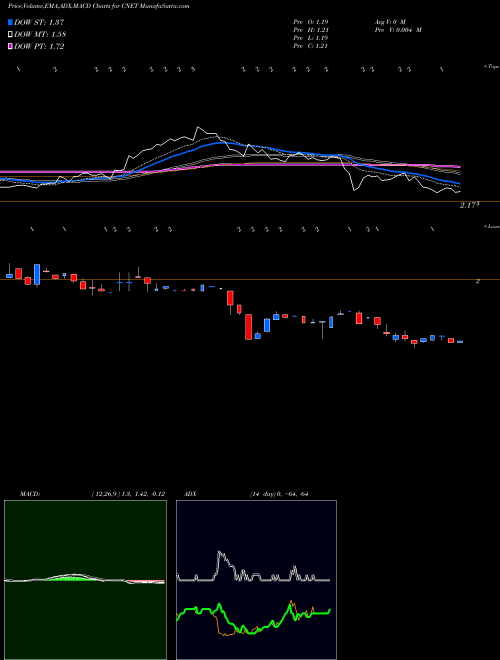
Task: Select the 'DOW PT: 1.72' legend text
Action: pos(39,47)
